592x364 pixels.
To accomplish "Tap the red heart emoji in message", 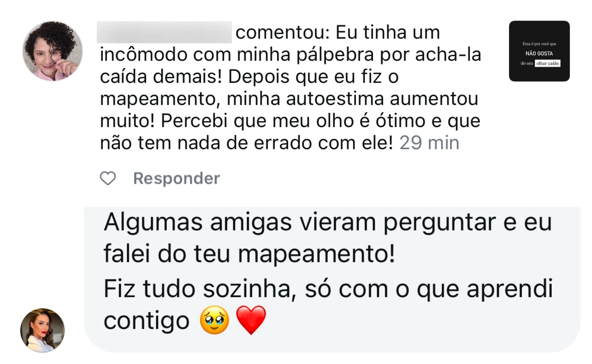I will tap(251, 320).
